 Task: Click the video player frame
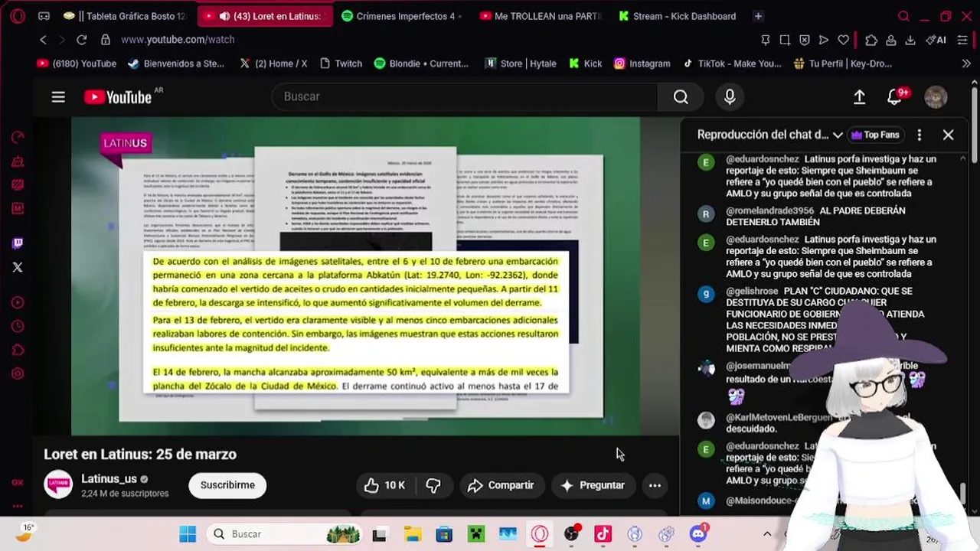pyautogui.click(x=355, y=275)
